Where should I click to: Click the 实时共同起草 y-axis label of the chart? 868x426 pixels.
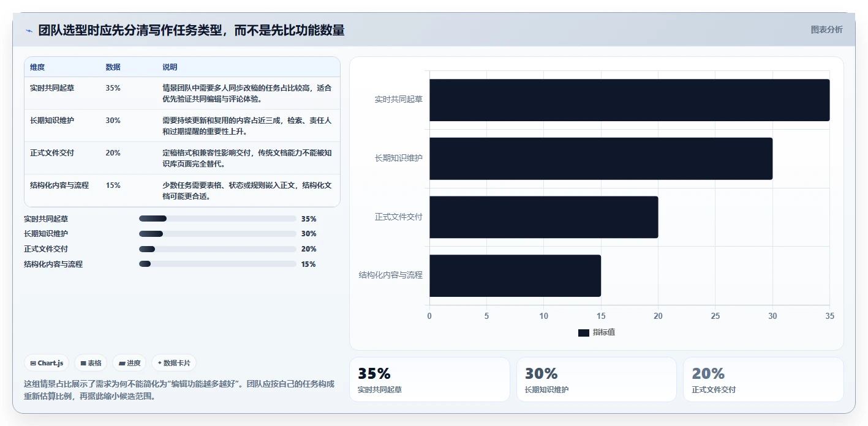399,99
